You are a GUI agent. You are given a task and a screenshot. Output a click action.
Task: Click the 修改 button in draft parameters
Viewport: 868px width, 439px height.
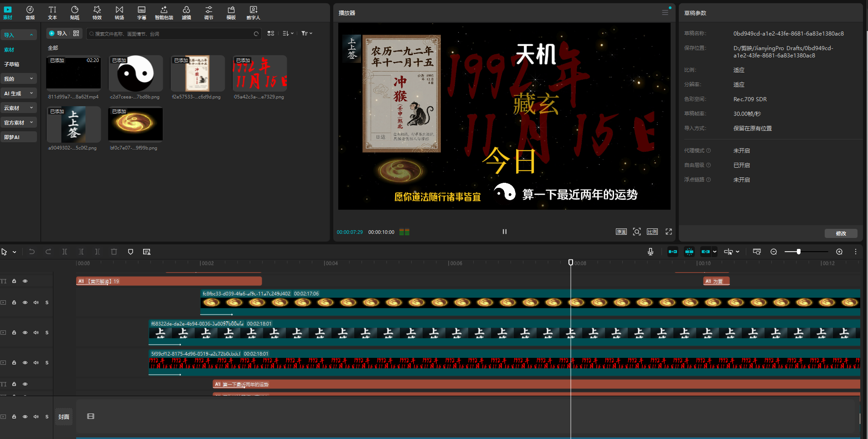click(x=841, y=233)
